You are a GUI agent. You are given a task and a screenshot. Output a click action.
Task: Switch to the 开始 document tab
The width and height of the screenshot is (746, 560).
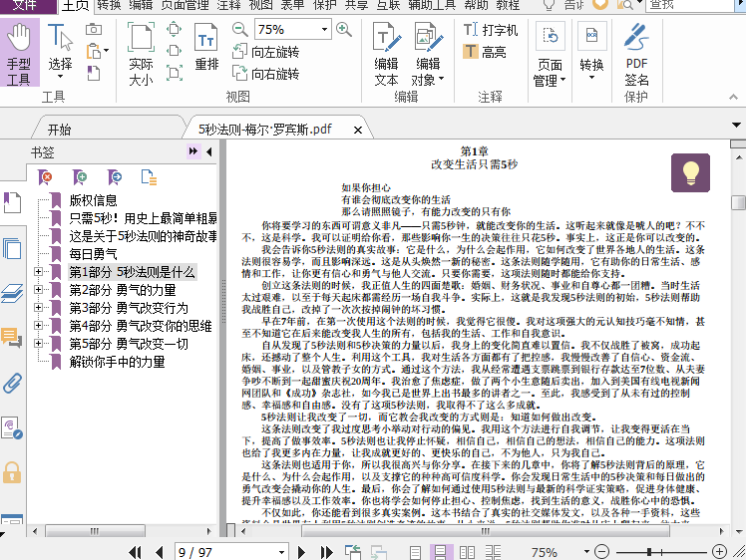coord(59,130)
